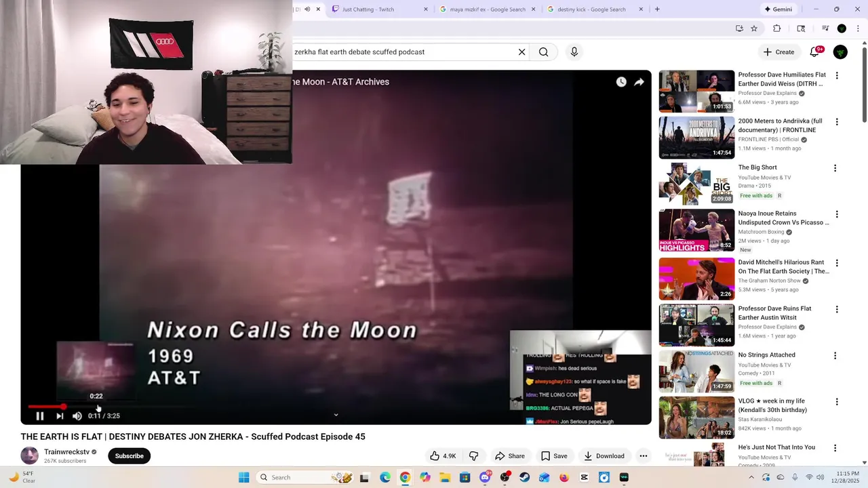Open Gemini in Chrome

tap(778, 9)
